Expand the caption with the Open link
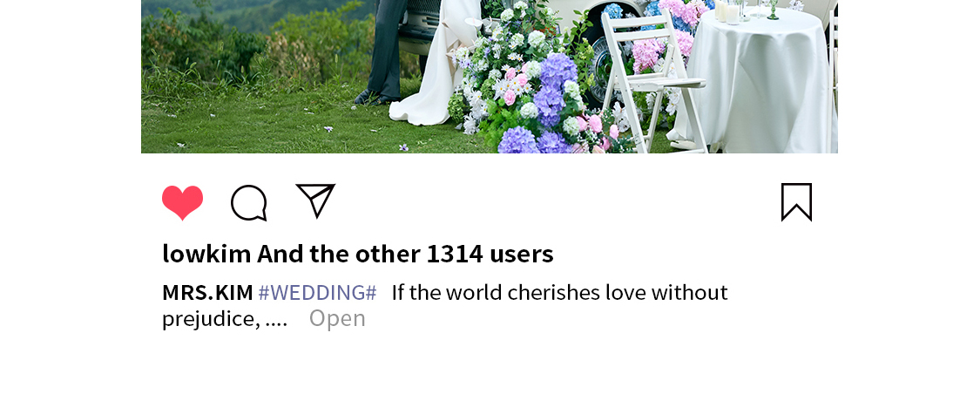The height and width of the screenshot is (394, 980). [337, 318]
